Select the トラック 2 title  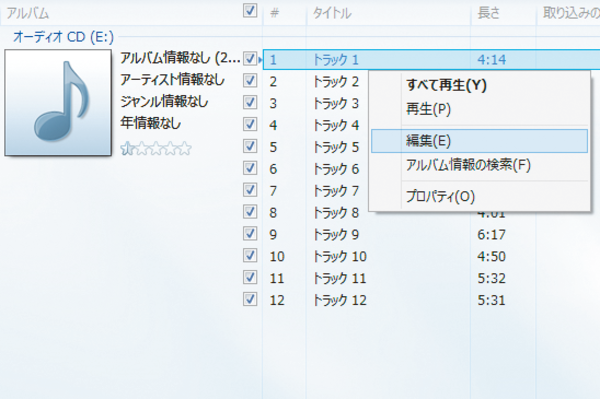click(x=336, y=81)
